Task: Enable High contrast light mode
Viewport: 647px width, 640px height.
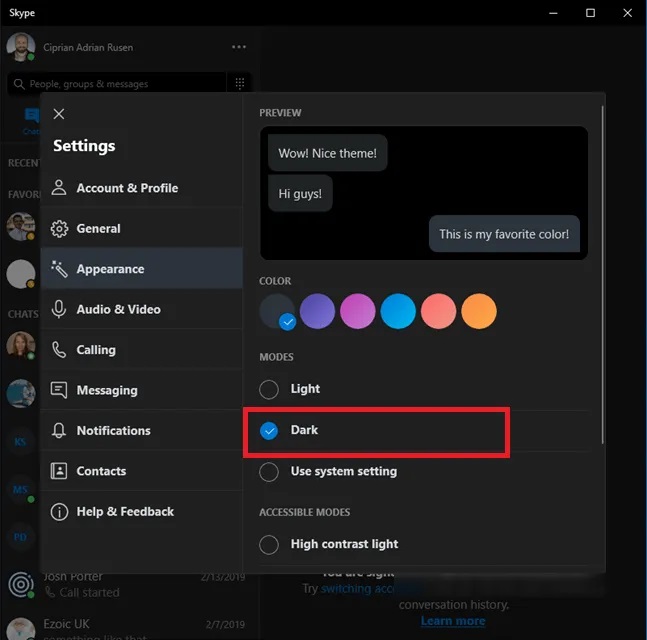Action: click(x=269, y=544)
